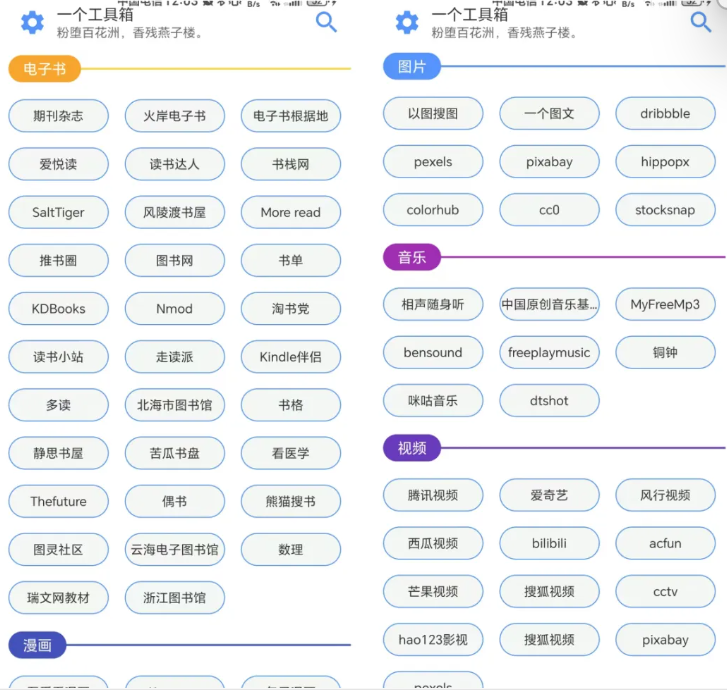Image resolution: width=727 pixels, height=690 pixels.
Task: Open 火岸电子书 site
Action: click(x=175, y=115)
